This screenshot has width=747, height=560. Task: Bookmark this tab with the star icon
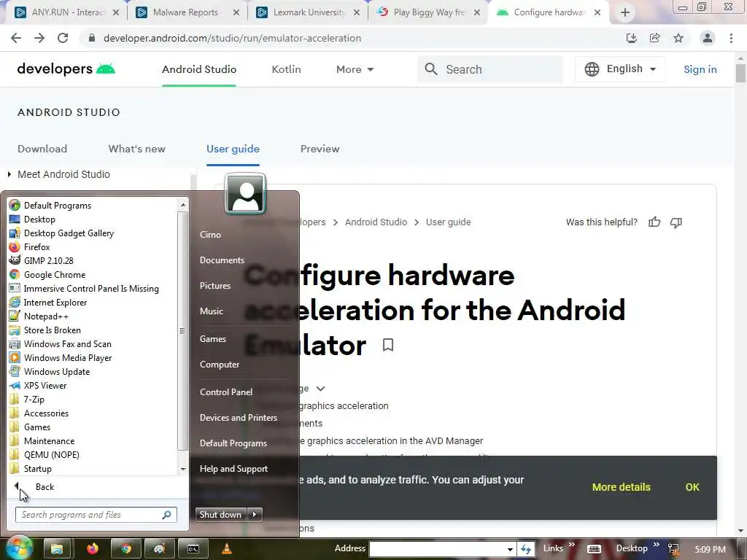coord(678,38)
